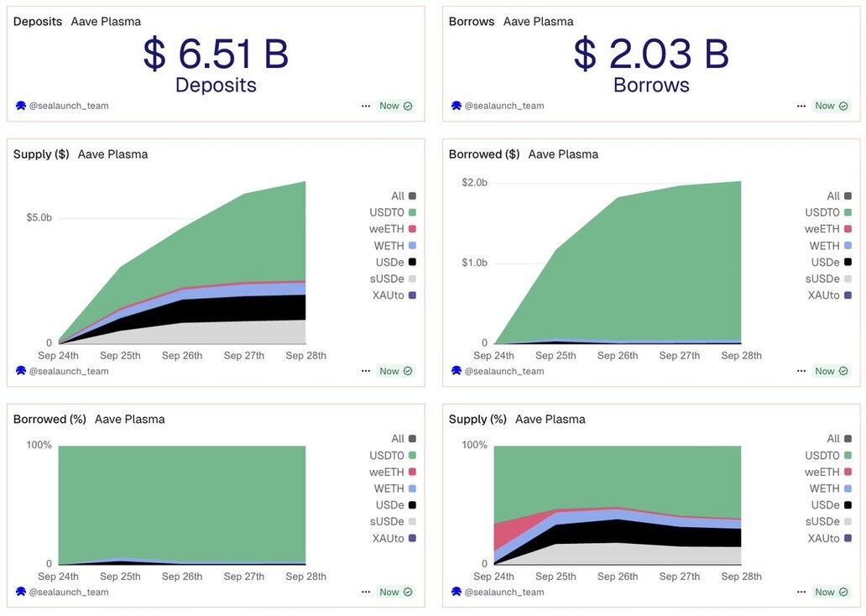Open the @sealaunch_team link on the Deposits card

point(69,106)
